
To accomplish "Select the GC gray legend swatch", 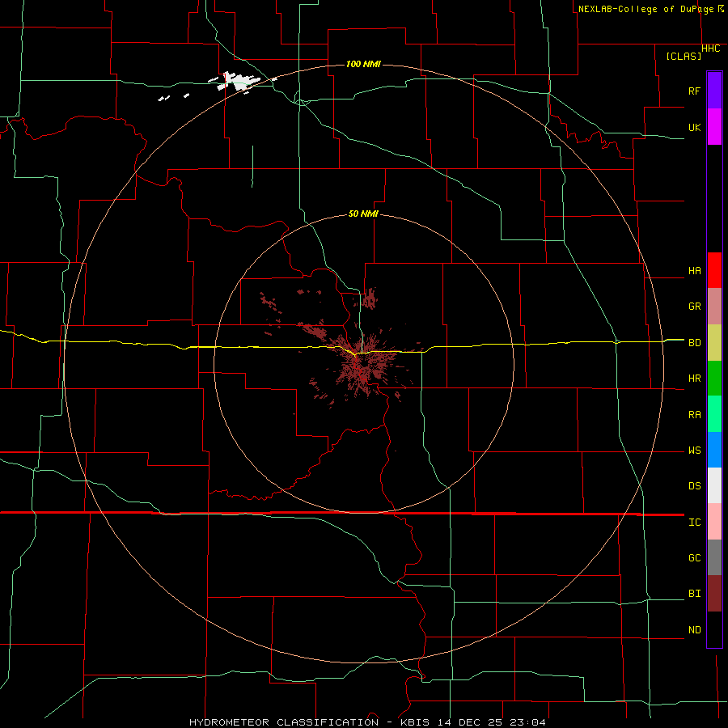I will pos(714,557).
